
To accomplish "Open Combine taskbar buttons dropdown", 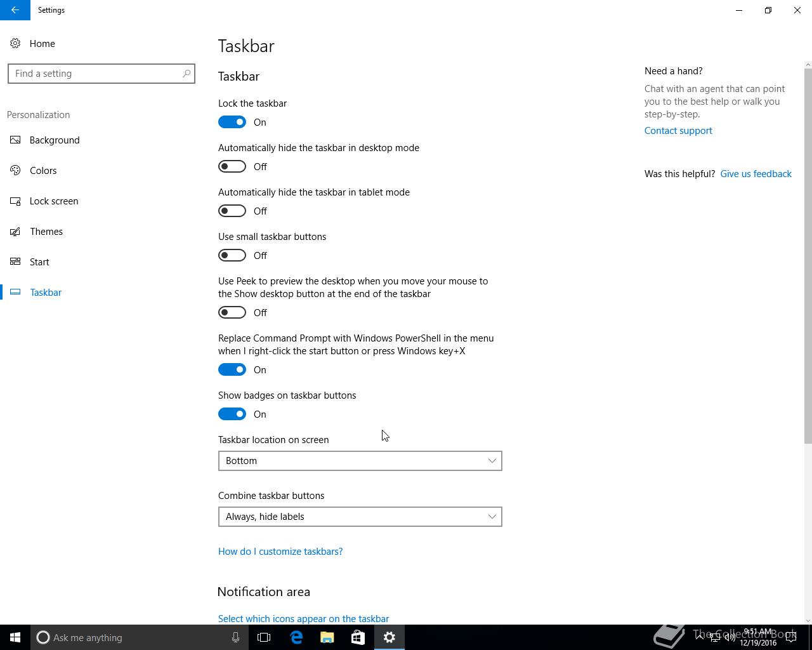I will [x=360, y=517].
